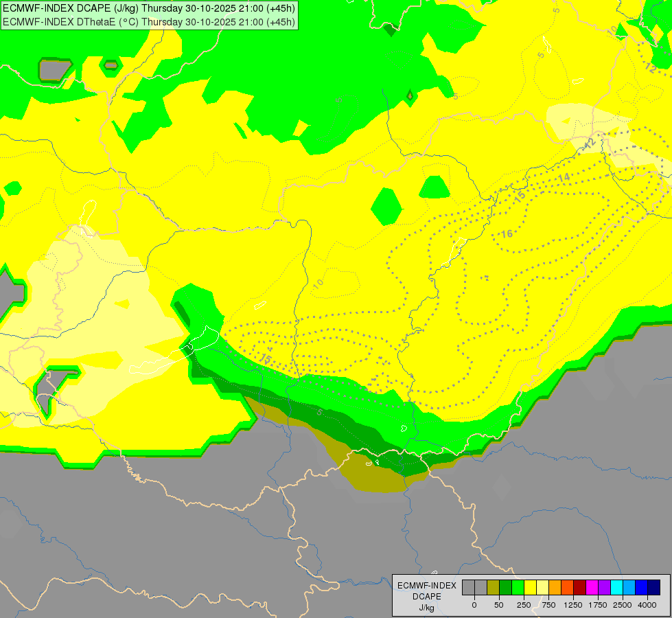Click the navy legend swatch

coord(654,588)
